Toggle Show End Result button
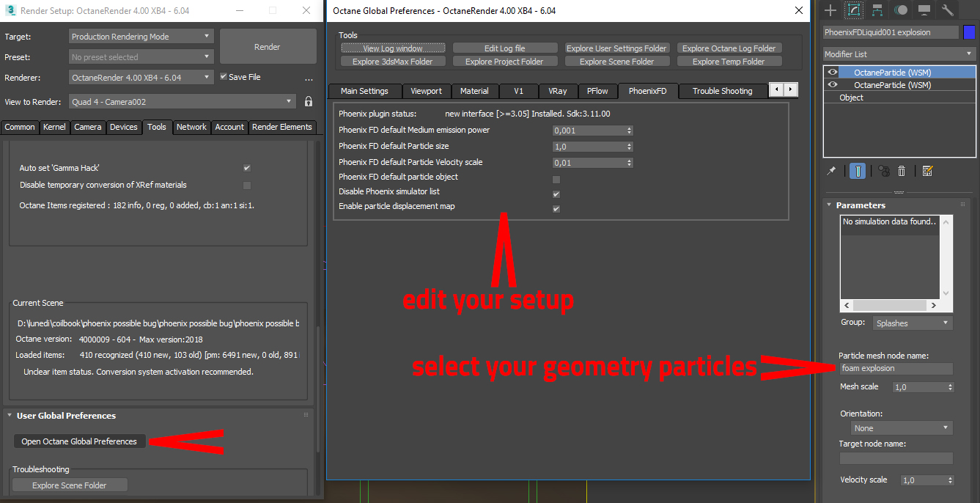The width and height of the screenshot is (980, 503). 857,171
